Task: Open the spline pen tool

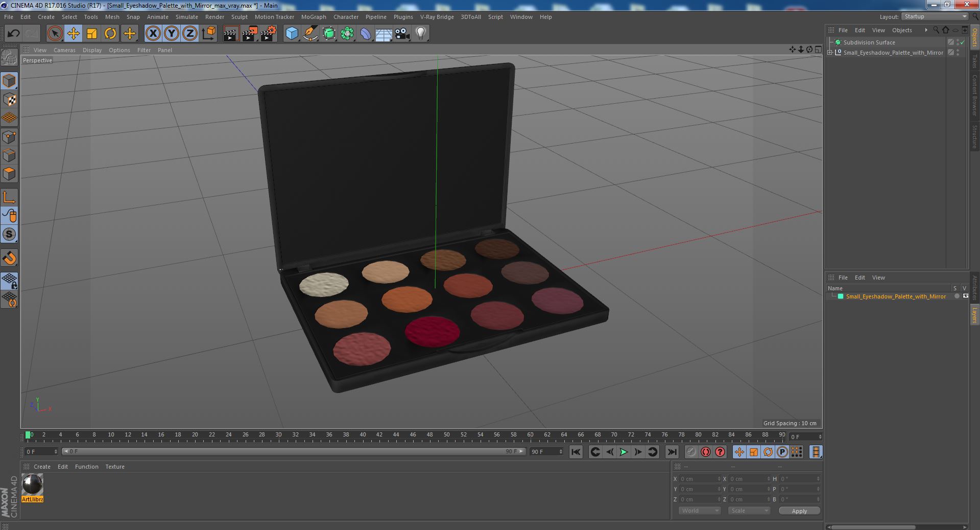Action: (310, 34)
